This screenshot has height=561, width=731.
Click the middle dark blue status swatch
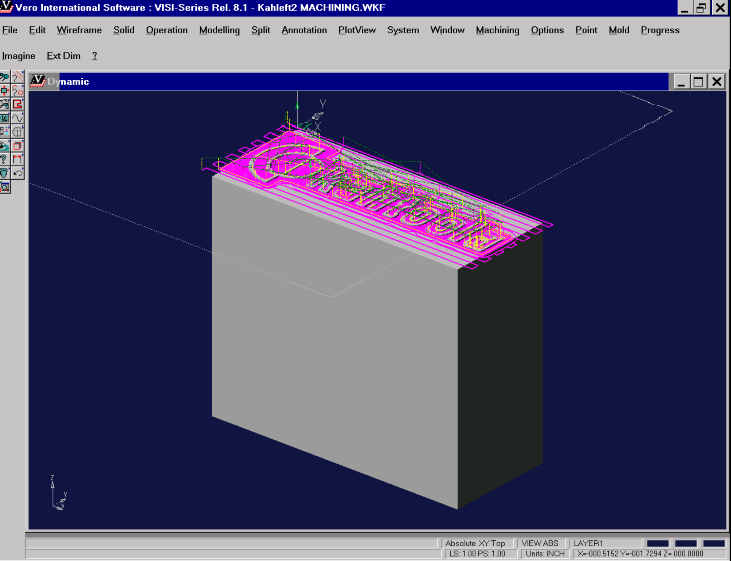pos(686,543)
